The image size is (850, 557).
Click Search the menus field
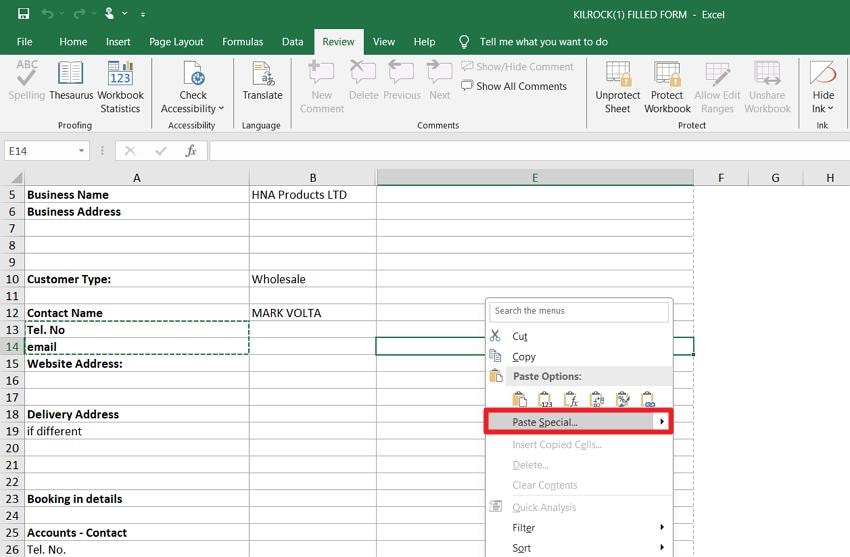(x=578, y=311)
